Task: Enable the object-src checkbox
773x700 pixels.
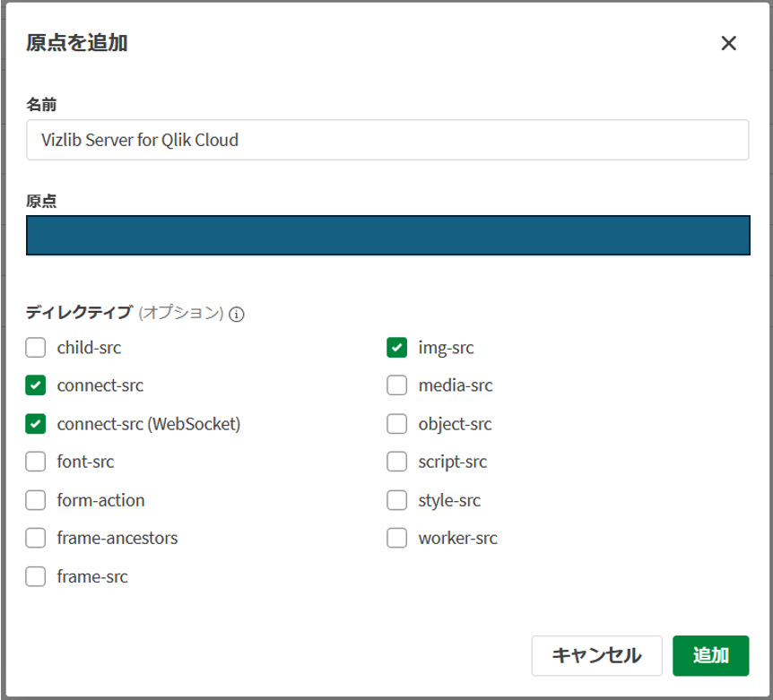Action: pos(397,424)
